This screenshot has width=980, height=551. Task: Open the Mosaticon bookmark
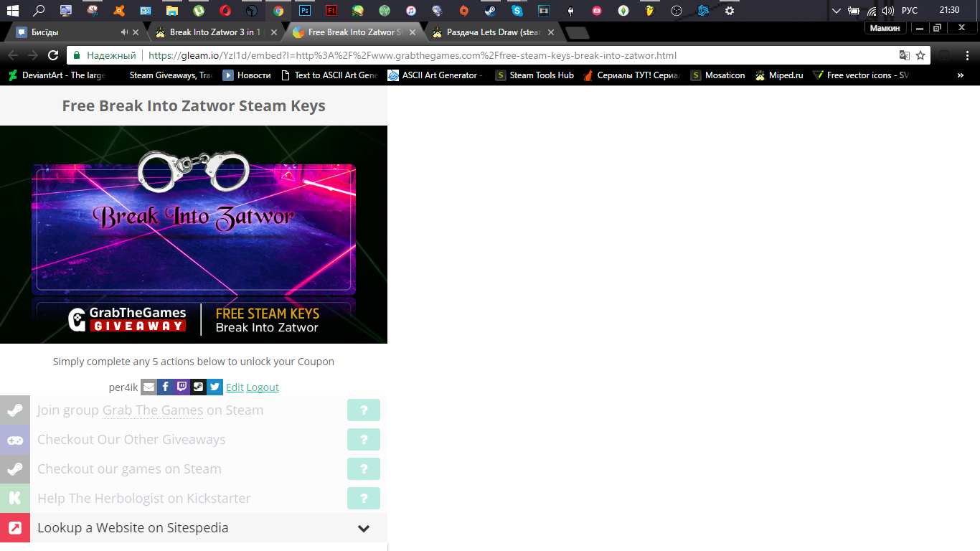717,75
